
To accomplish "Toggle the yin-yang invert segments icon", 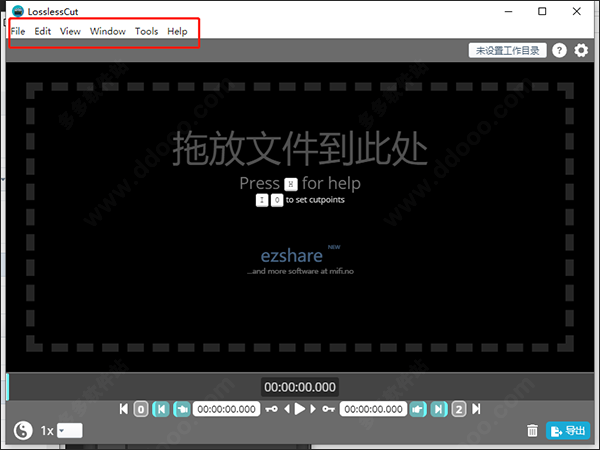I will (x=23, y=430).
